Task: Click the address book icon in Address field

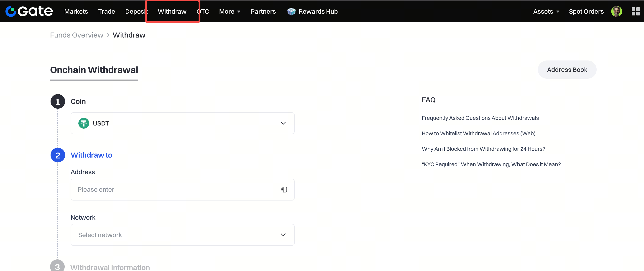Action: [284, 190]
